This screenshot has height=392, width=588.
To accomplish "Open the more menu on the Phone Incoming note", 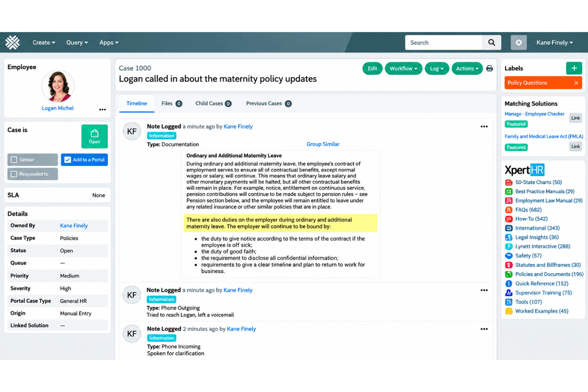I will point(484,329).
